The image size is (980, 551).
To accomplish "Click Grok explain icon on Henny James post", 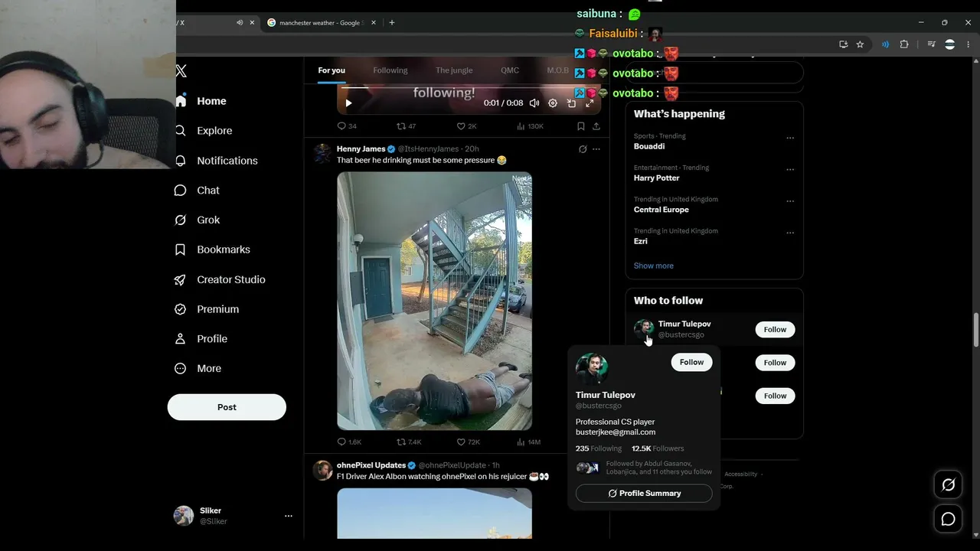I will (583, 149).
